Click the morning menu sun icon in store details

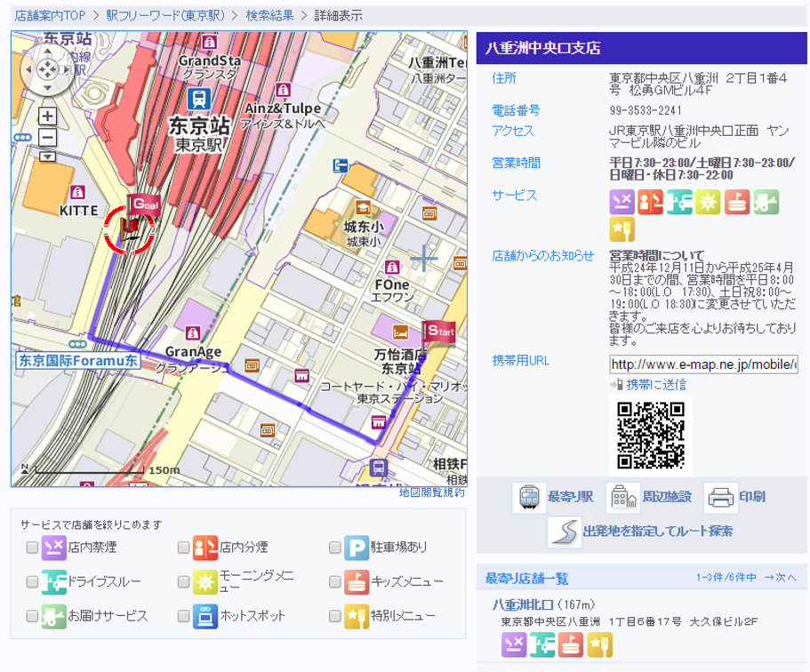[708, 202]
